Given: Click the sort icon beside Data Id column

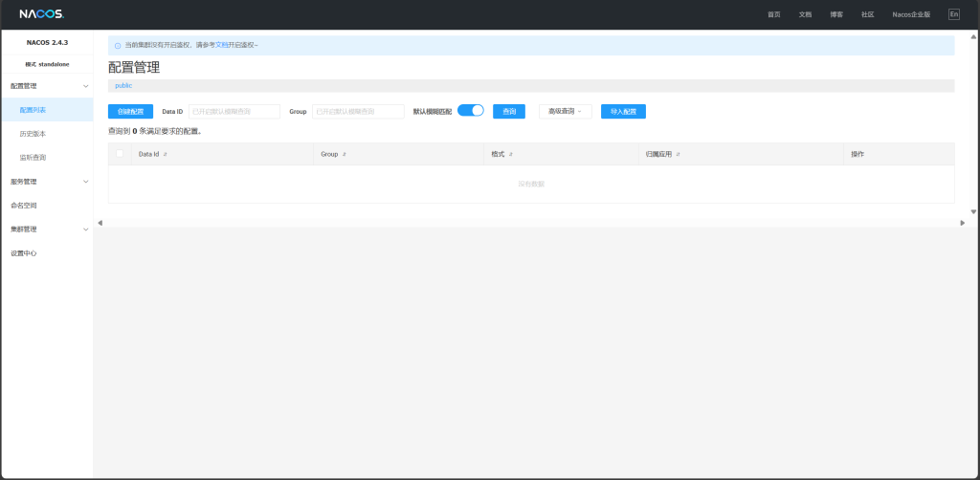Looking at the screenshot, I should pos(166,154).
